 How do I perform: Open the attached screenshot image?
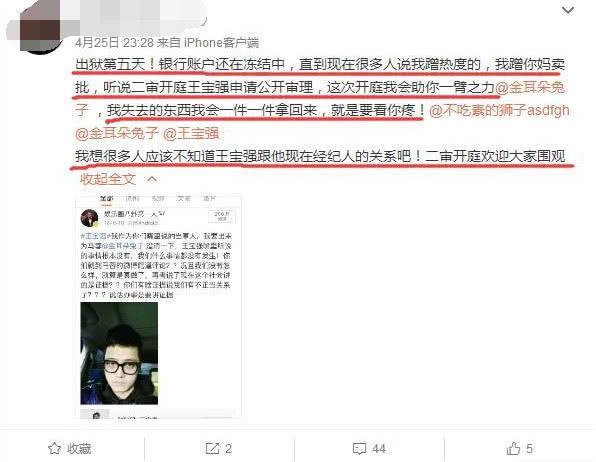coord(159,306)
